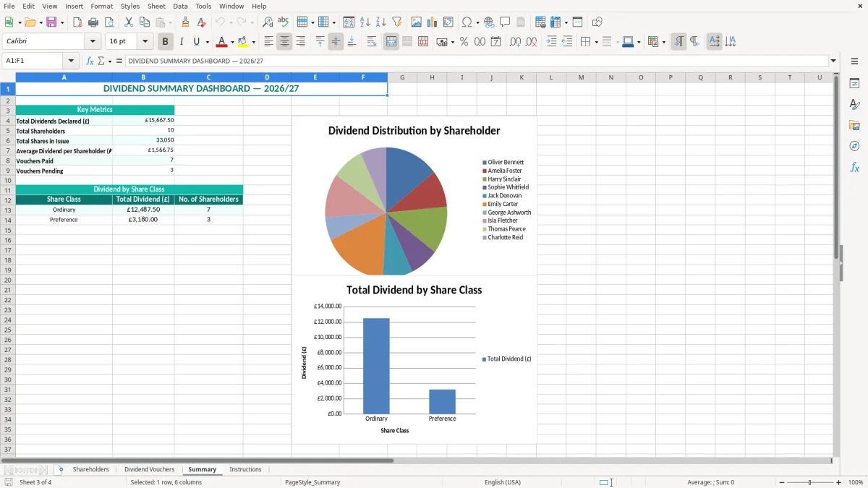Screen dimensions: 868x488
Task: Click the Export as PDF icon
Action: click(77, 22)
